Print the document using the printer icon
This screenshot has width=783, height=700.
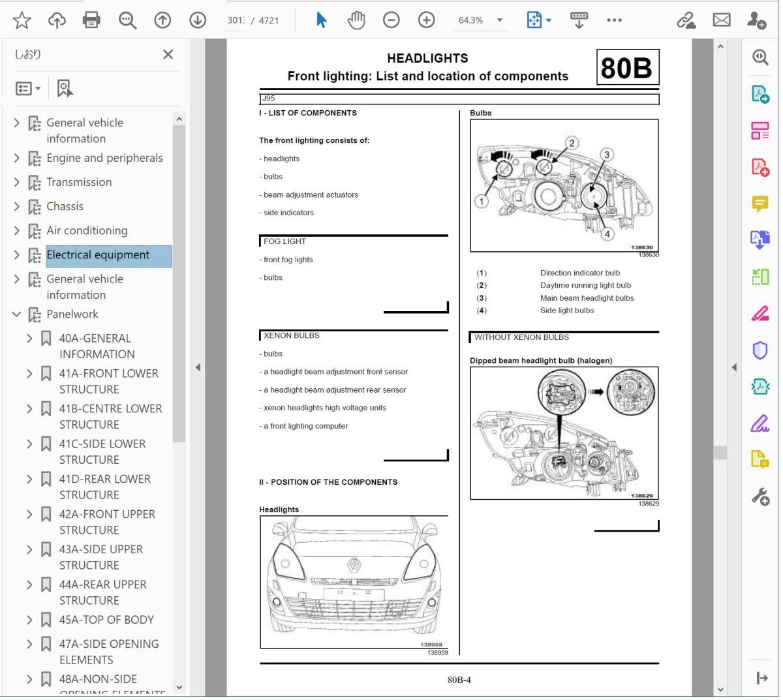click(92, 20)
